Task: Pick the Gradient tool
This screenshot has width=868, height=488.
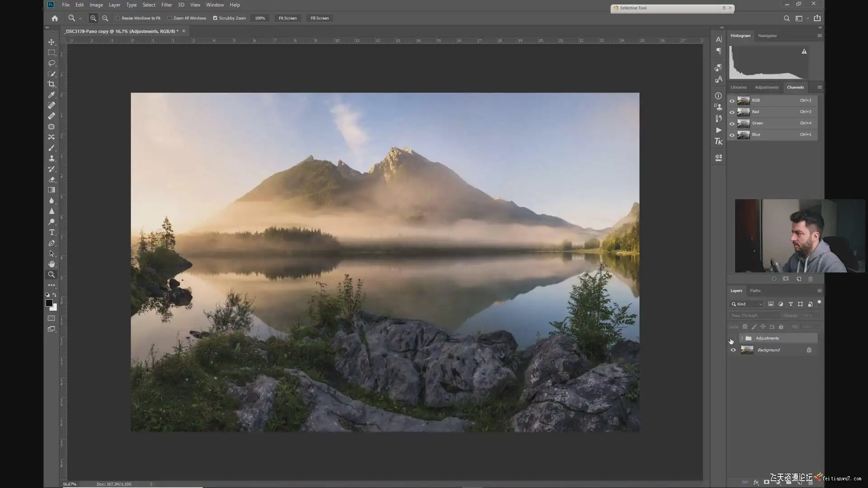Action: pos(52,190)
